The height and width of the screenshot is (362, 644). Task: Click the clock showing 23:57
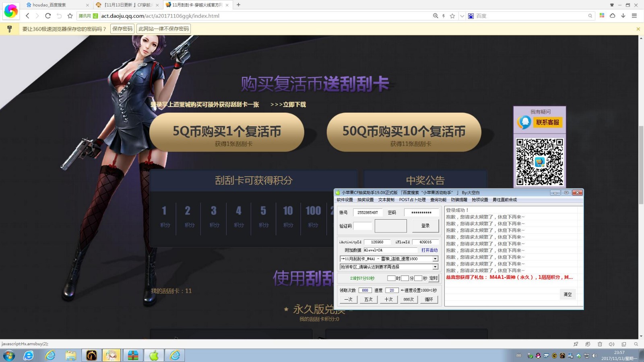(619, 352)
